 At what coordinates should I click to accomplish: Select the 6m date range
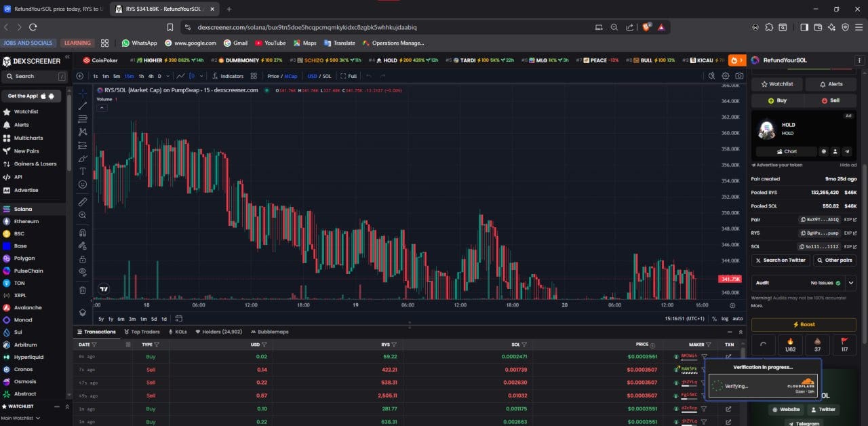click(x=121, y=319)
